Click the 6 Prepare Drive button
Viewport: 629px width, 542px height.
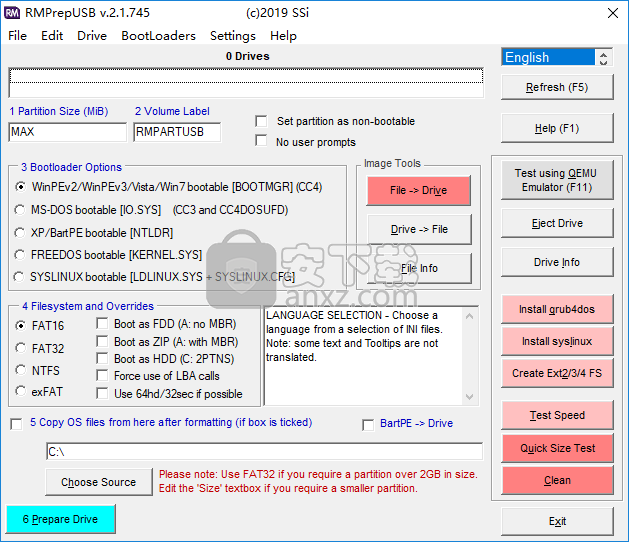point(60,520)
